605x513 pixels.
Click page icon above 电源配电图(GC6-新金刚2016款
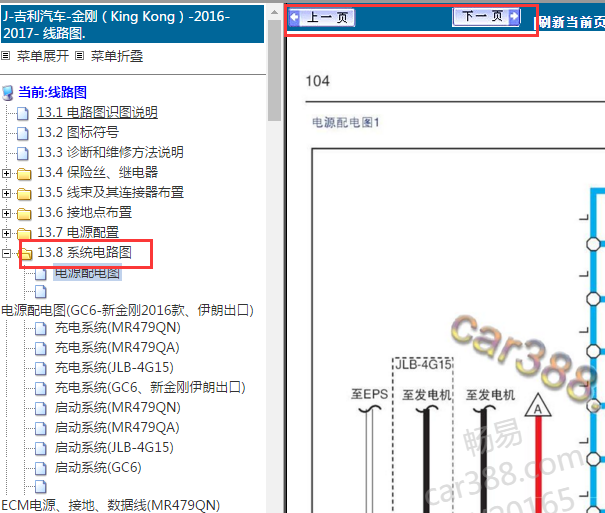point(41,292)
